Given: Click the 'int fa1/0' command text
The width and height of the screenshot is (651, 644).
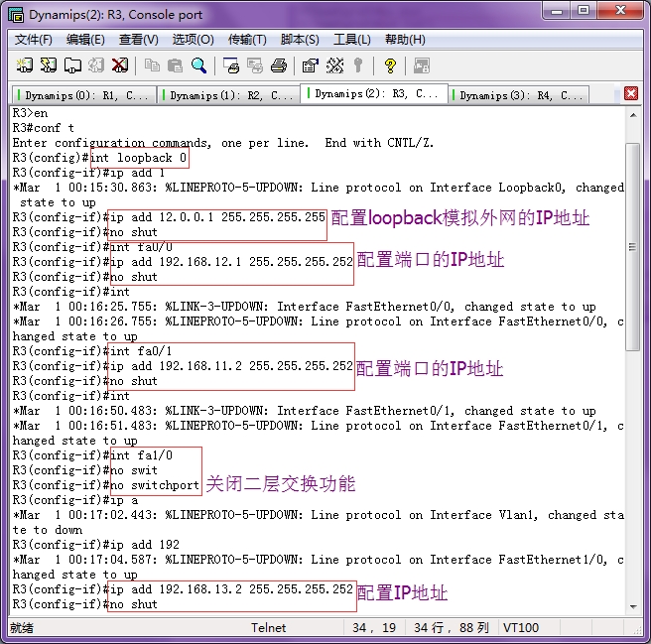Looking at the screenshot, I should 141,455.
